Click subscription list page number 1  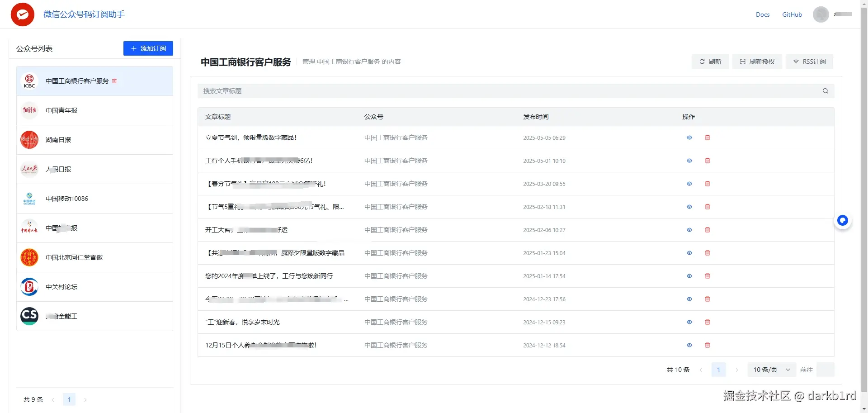[x=69, y=399]
